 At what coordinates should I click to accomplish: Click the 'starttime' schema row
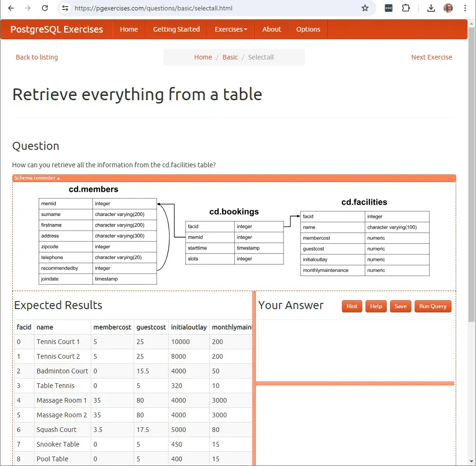pyautogui.click(x=234, y=248)
